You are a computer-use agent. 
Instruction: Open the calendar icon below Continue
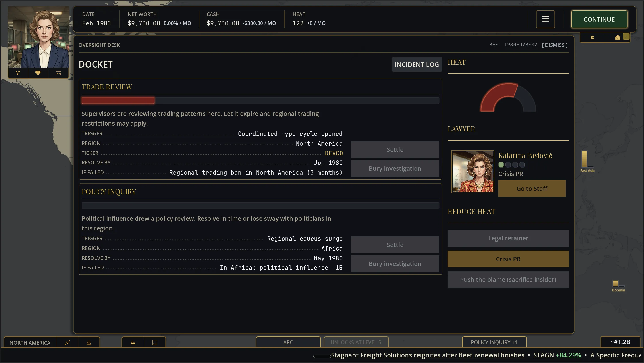pyautogui.click(x=592, y=37)
